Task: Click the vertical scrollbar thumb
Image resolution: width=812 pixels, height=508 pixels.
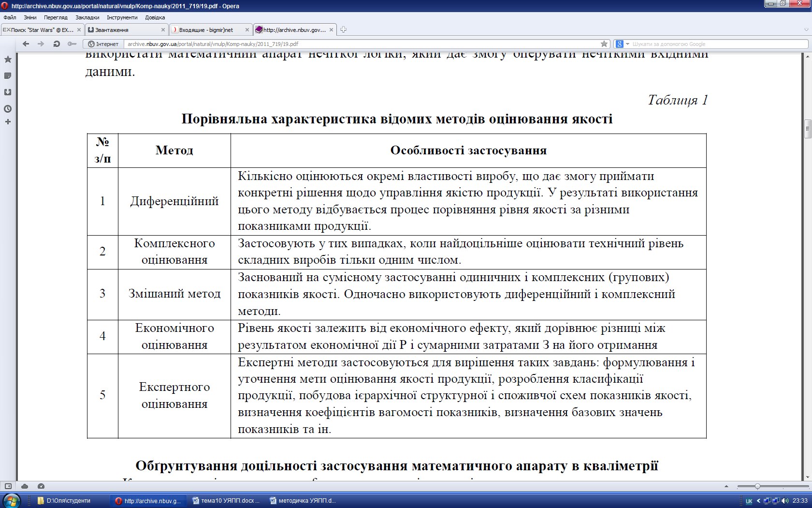Action: point(807,129)
